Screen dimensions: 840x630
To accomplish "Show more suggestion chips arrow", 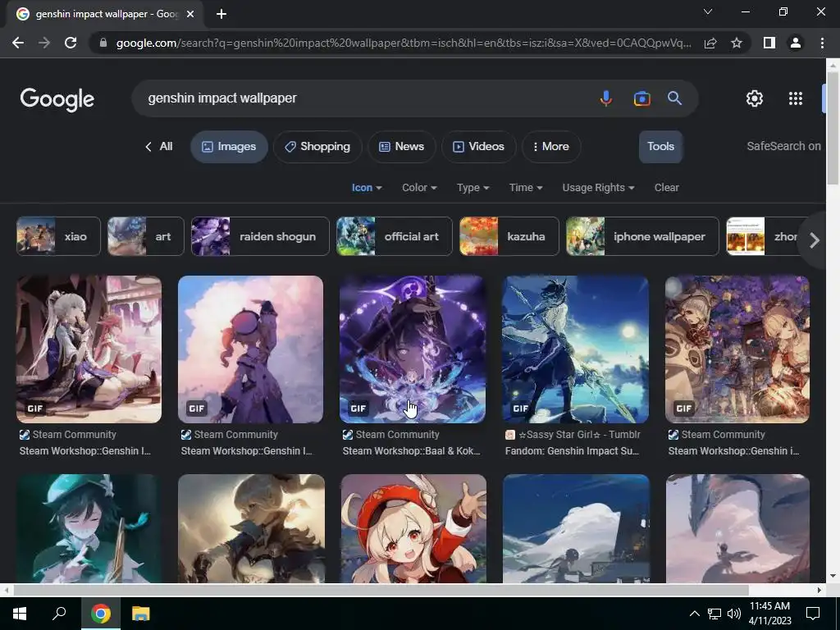I will 815,240.
